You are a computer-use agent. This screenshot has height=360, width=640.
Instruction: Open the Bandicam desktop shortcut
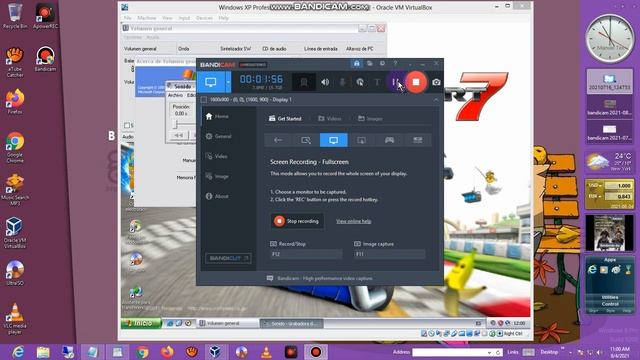click(45, 59)
